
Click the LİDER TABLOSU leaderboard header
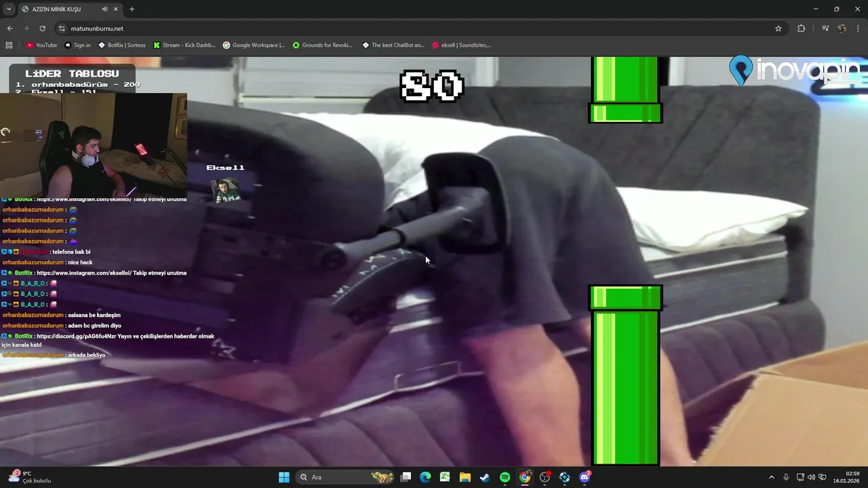click(x=72, y=73)
